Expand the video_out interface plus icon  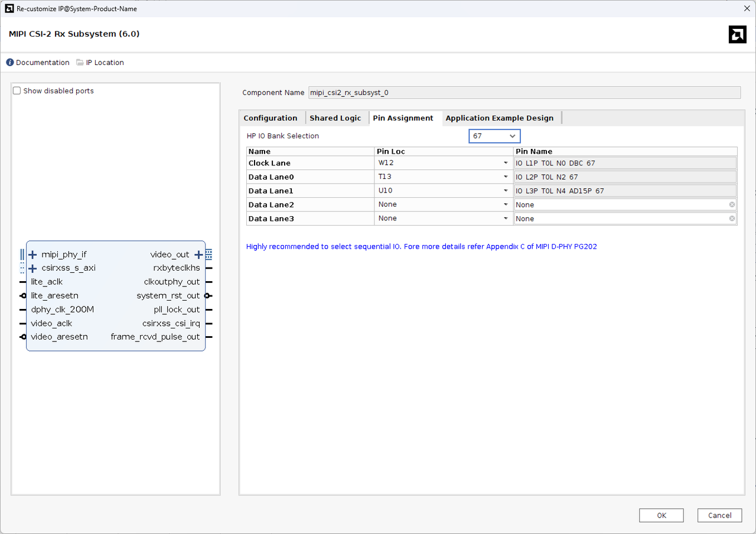198,255
